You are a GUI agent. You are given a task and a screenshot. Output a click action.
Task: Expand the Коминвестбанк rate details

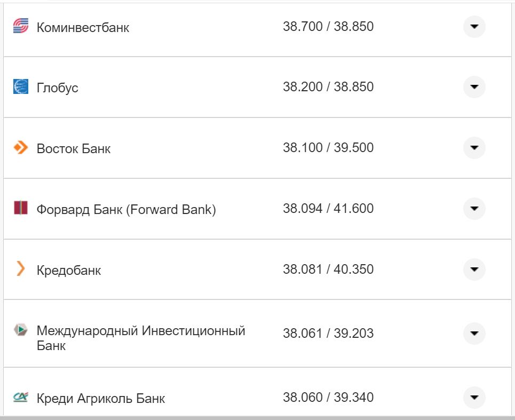point(474,26)
